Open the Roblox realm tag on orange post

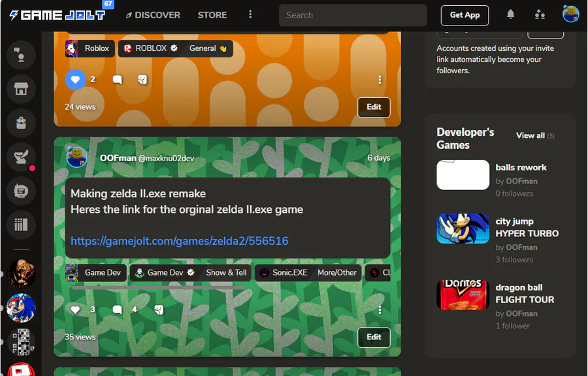click(90, 48)
